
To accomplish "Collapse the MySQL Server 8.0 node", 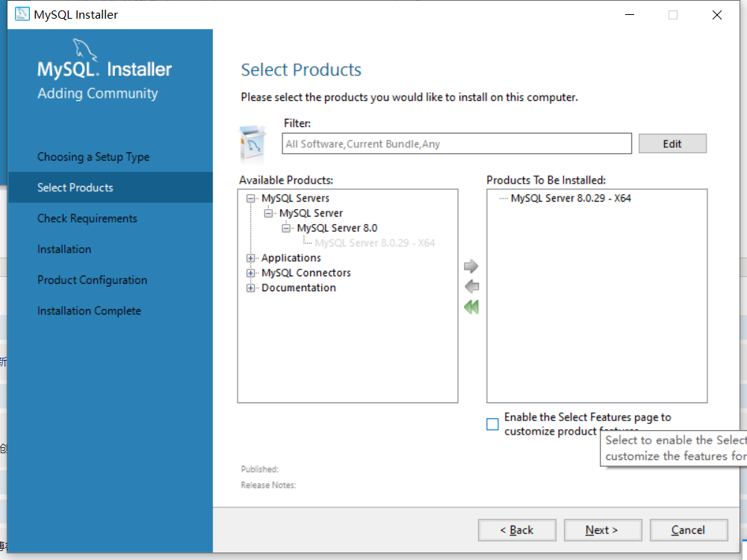I will tap(286, 228).
